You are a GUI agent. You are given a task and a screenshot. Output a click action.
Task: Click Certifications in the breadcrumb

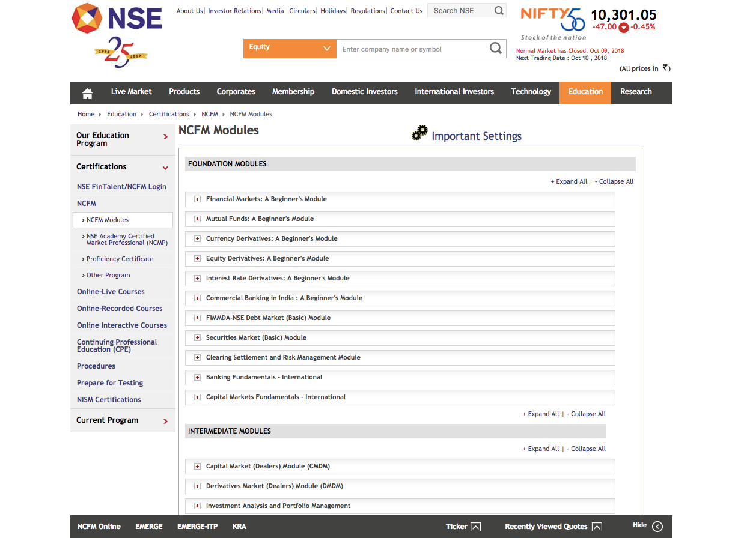(x=169, y=114)
